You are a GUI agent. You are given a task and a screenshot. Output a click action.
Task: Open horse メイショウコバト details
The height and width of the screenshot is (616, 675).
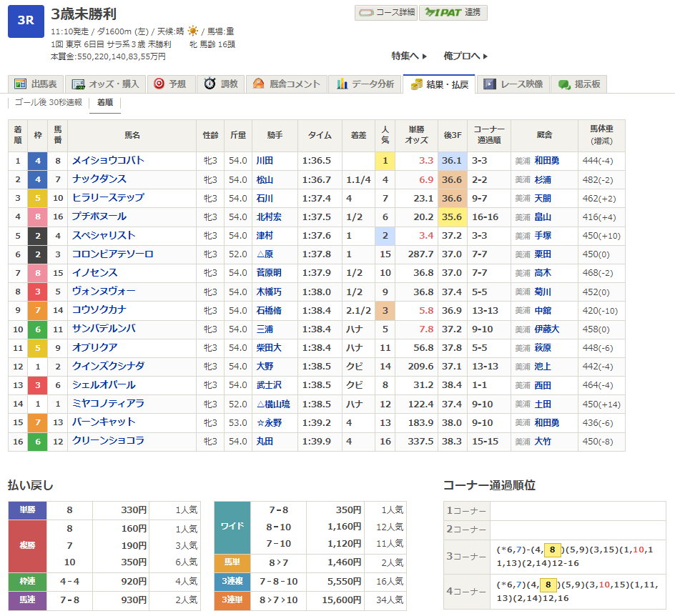108,161
